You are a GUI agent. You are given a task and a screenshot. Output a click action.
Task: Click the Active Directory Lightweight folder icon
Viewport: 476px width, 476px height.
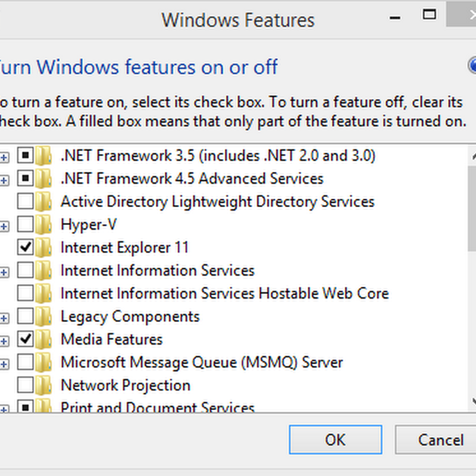(43, 202)
